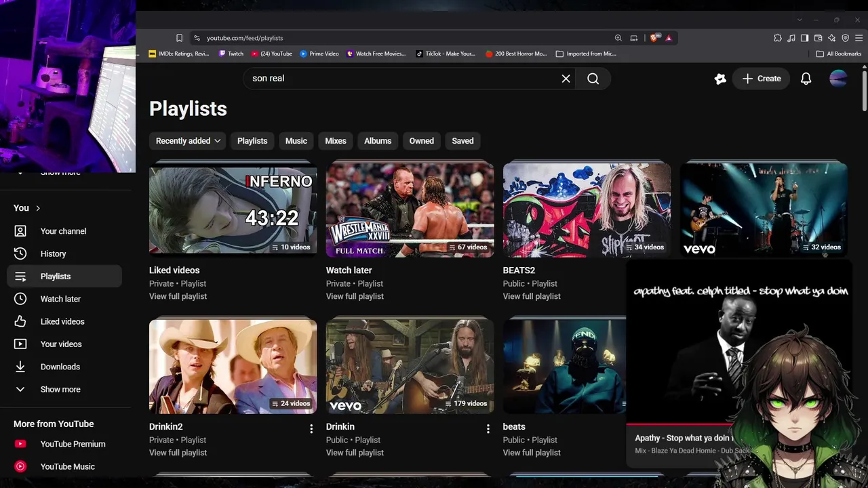Viewport: 868px width, 488px height.
Task: Open the BEATS2 playlist thumbnail
Action: click(587, 210)
